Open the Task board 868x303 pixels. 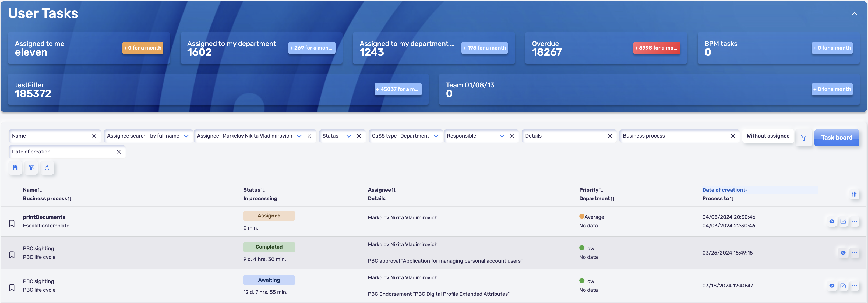pyautogui.click(x=837, y=138)
